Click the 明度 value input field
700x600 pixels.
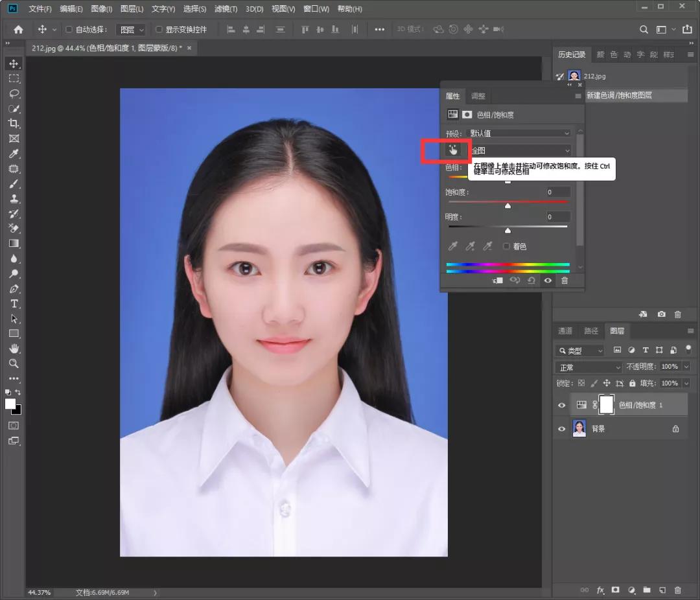click(x=557, y=216)
